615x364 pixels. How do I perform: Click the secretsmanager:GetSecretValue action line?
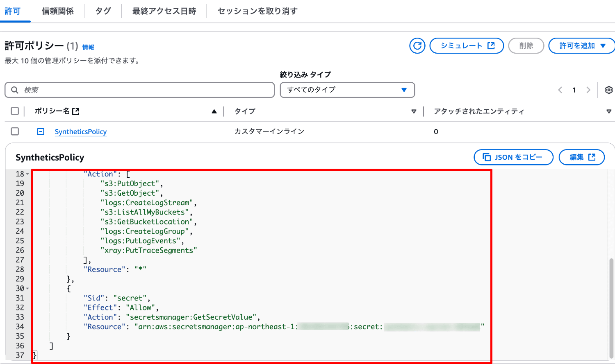(x=172, y=317)
